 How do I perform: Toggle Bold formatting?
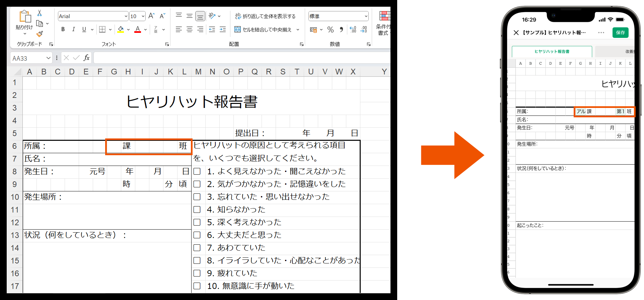tap(63, 29)
